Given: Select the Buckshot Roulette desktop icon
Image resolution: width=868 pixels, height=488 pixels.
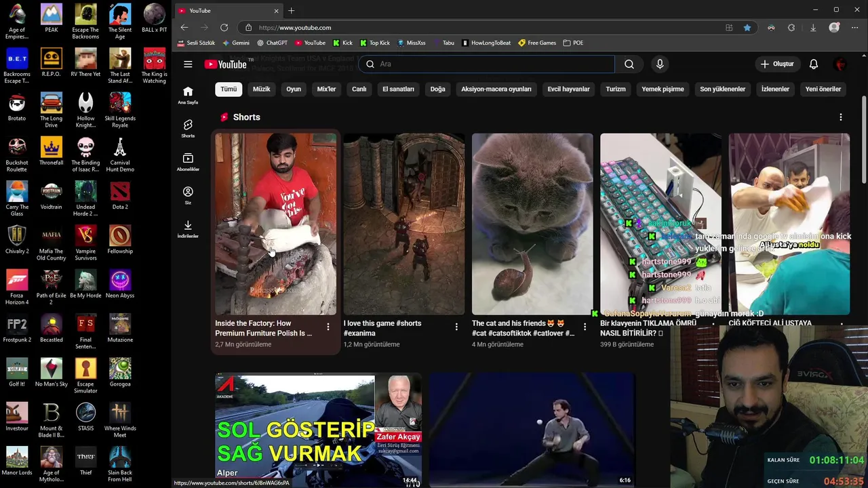Looking at the screenshot, I should tap(17, 154).
